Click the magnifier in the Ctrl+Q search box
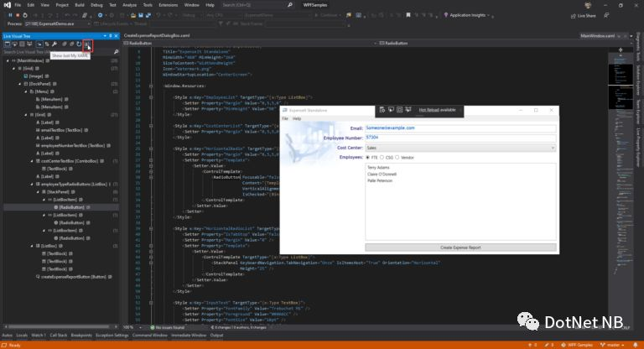 click(x=290, y=5)
